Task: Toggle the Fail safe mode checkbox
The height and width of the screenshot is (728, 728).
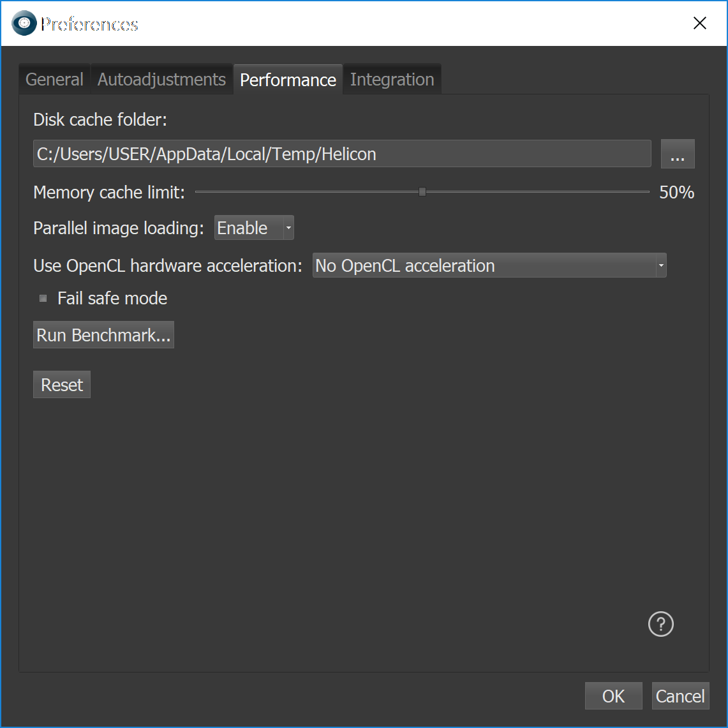Action: [x=43, y=299]
